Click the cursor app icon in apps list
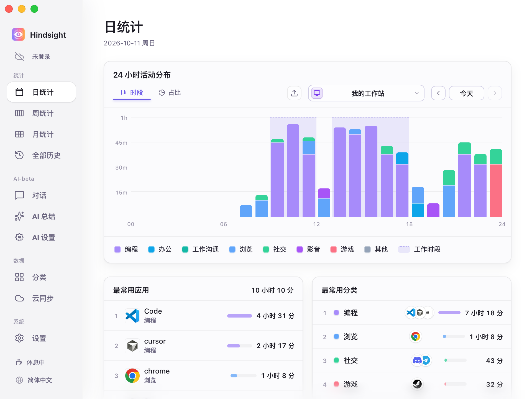The image size is (532, 399). tap(132, 346)
